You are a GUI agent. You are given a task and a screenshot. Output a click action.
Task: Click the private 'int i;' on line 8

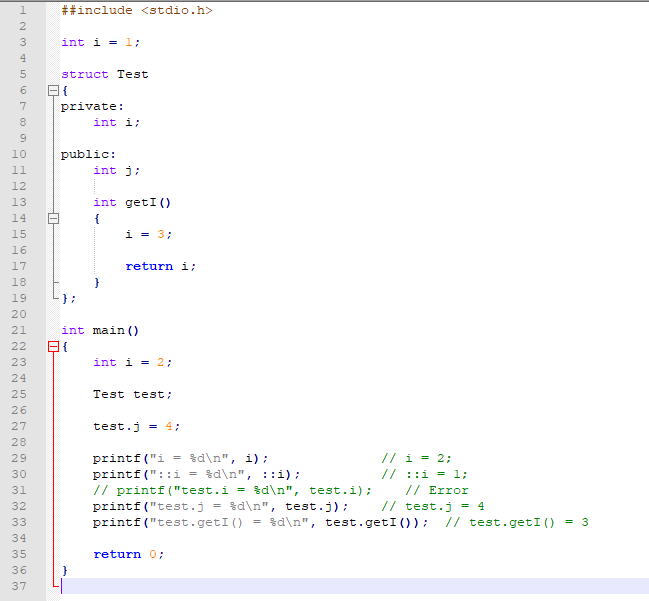pos(117,123)
